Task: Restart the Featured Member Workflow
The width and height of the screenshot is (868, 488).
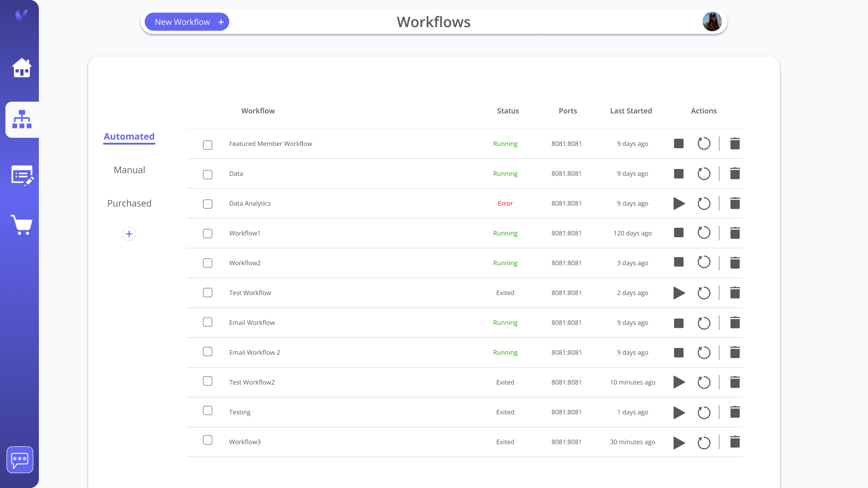Action: [x=704, y=144]
